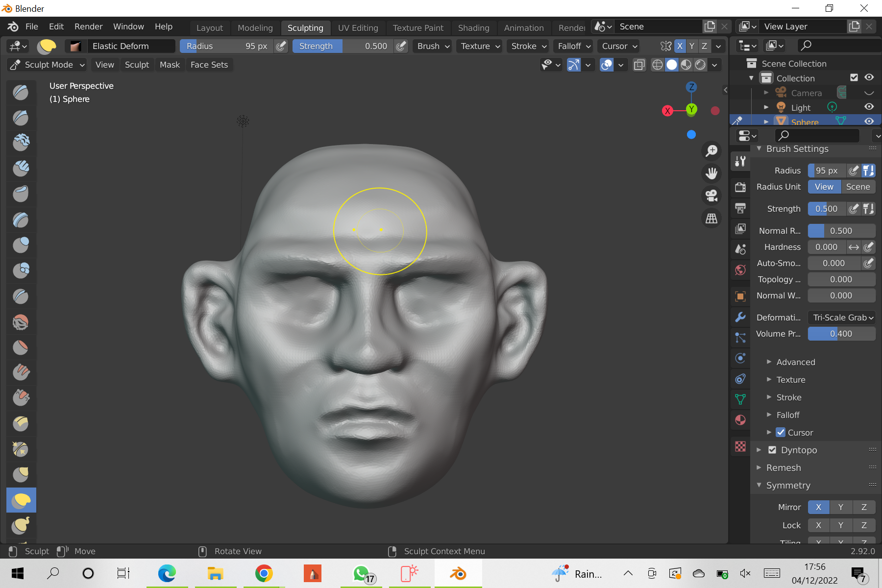Click the zoom magnifier viewport gizmo

(x=711, y=151)
